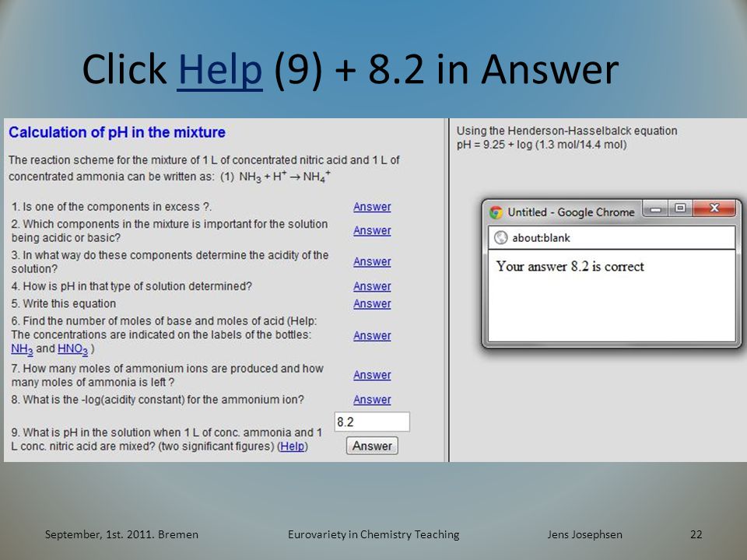
Task: Open Answer link for question 7
Action: pyautogui.click(x=372, y=375)
